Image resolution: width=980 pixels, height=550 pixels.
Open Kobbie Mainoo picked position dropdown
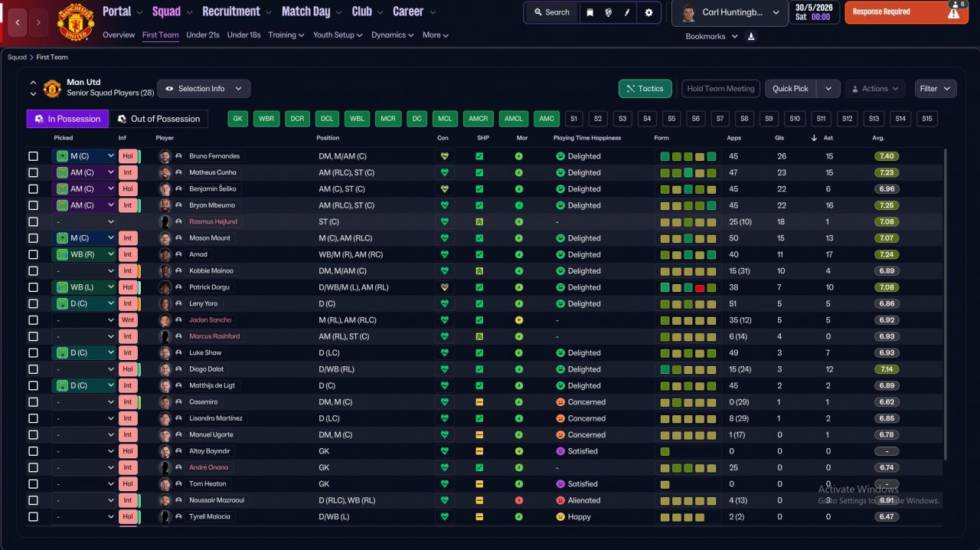click(83, 271)
